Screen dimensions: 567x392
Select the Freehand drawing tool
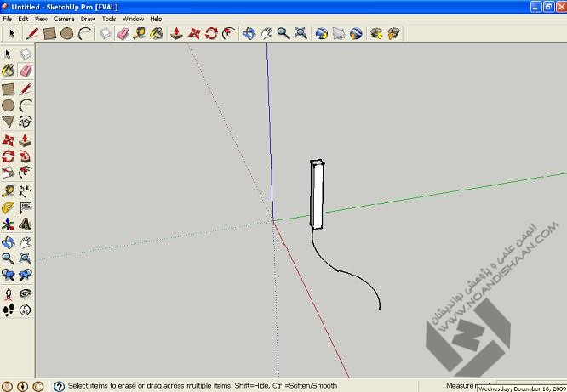[x=26, y=122]
